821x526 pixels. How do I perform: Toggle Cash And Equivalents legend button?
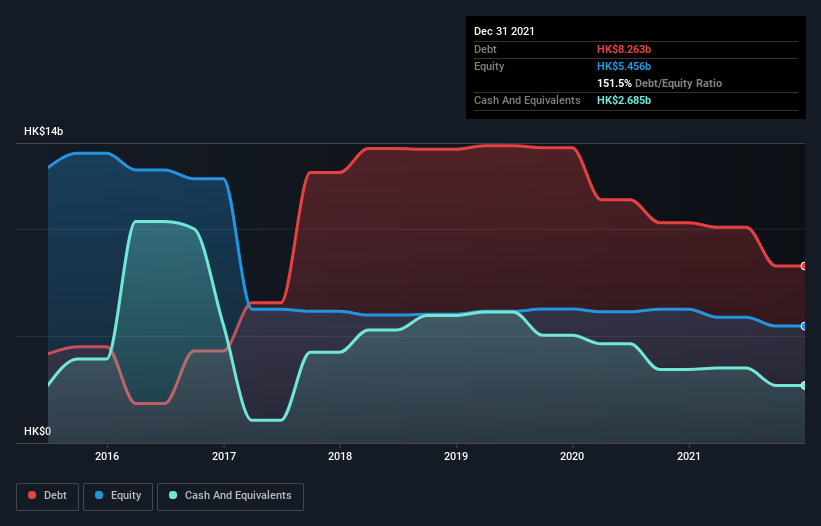[x=230, y=496]
